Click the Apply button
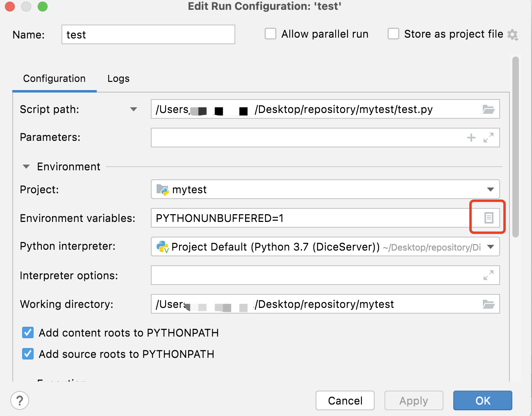The image size is (532, 416). (x=414, y=400)
